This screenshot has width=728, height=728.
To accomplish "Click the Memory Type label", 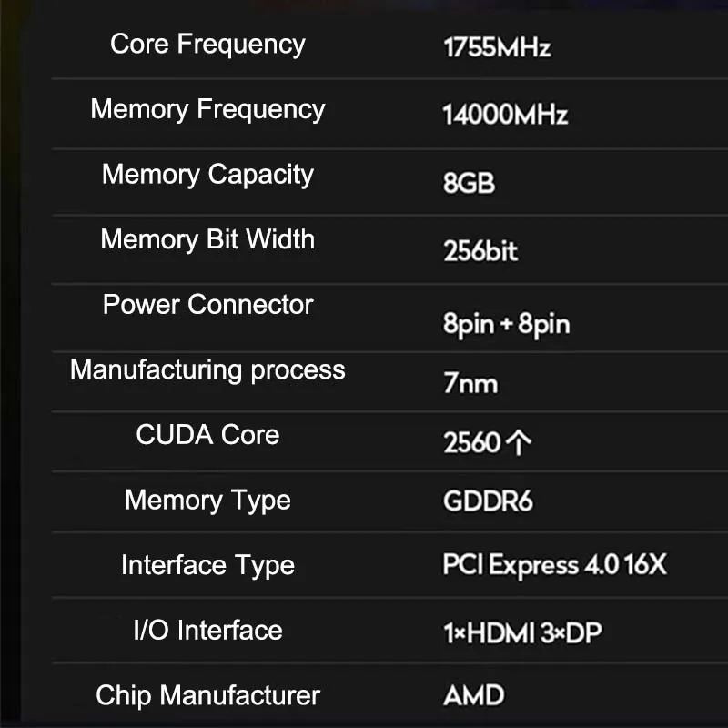I will [207, 500].
